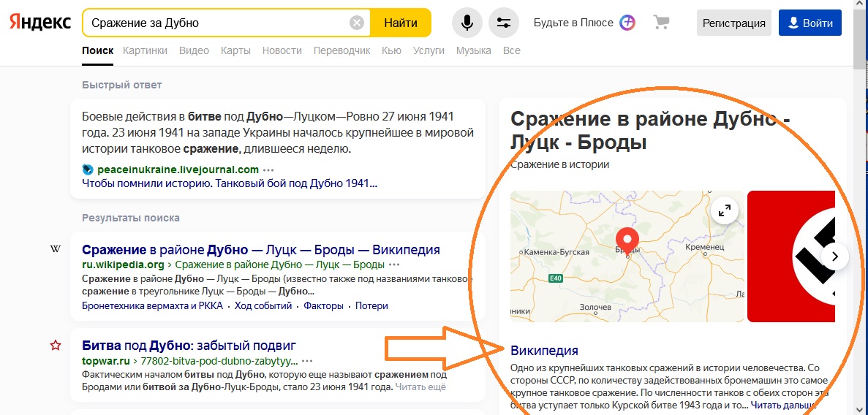Viewport: 868px width, 415px height.
Task: Open the shopping cart icon
Action: pyautogui.click(x=661, y=22)
